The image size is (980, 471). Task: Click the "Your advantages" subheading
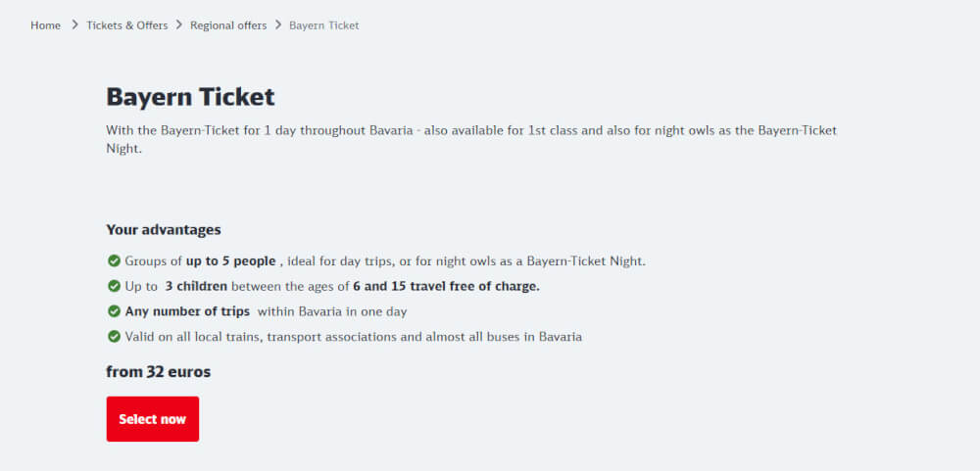point(164,230)
